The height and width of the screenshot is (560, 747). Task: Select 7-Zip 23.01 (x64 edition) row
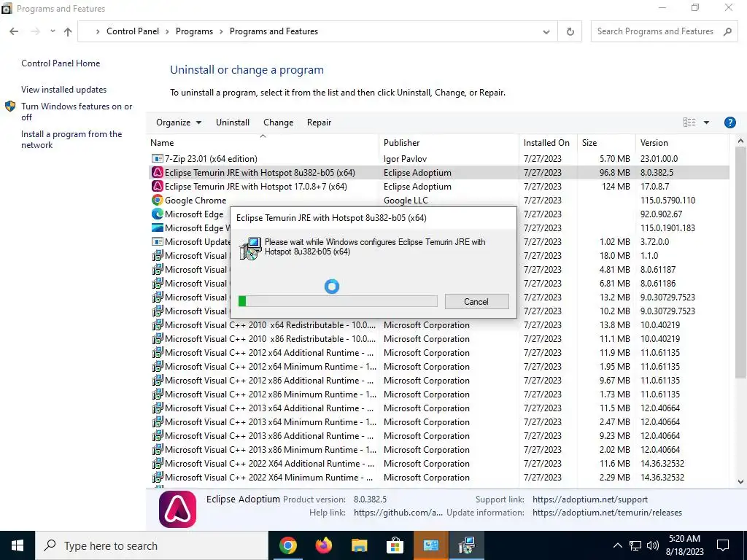(438, 158)
